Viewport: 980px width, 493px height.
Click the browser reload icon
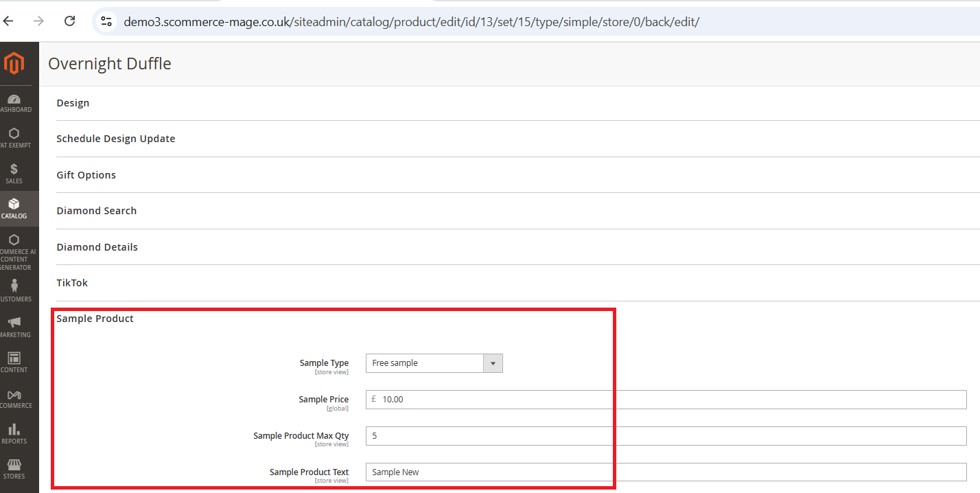(69, 21)
